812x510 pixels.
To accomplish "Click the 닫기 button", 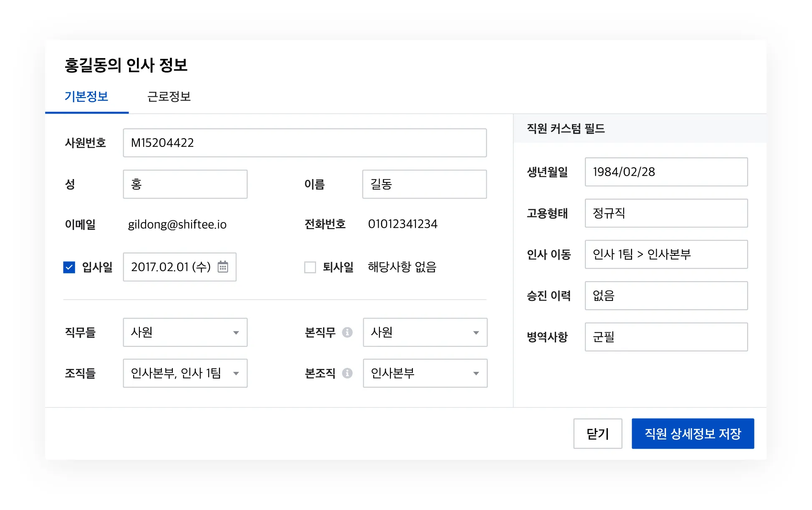I will (x=598, y=434).
